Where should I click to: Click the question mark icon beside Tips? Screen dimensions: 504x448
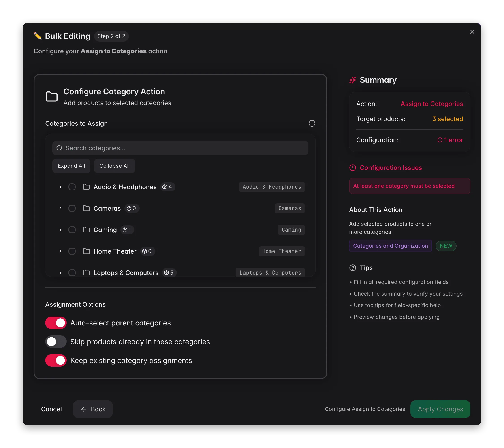coord(353,268)
